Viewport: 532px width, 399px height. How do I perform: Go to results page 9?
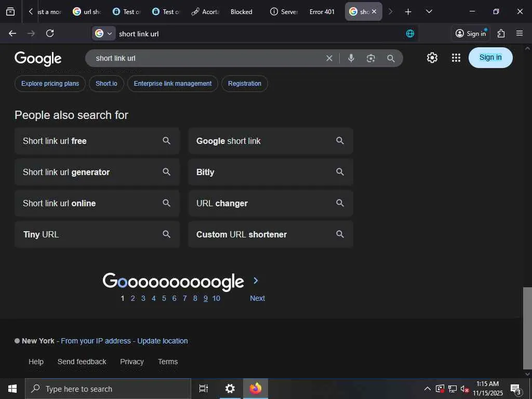point(206,298)
